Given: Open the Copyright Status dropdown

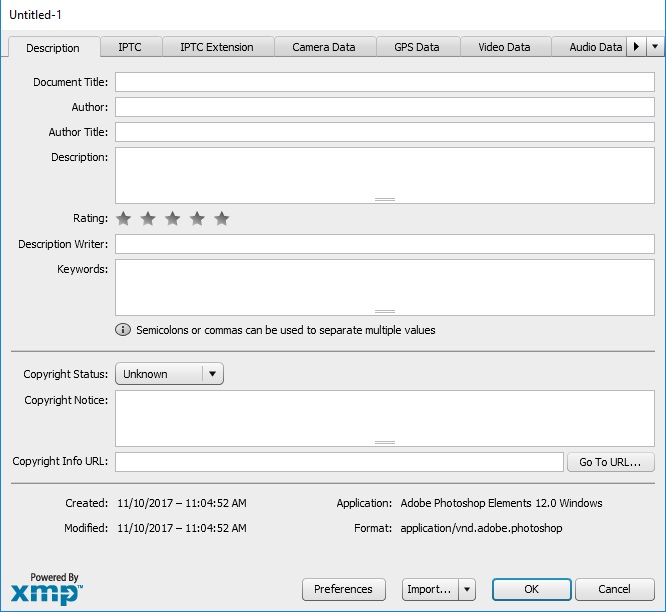Looking at the screenshot, I should click(169, 374).
